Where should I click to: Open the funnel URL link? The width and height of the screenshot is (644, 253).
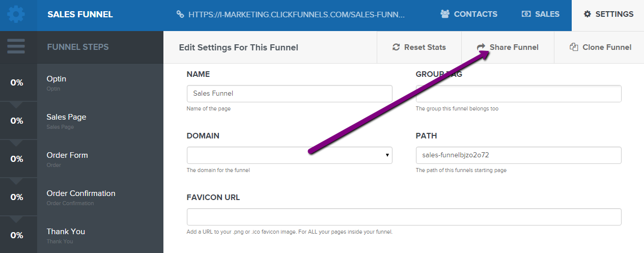pyautogui.click(x=296, y=14)
